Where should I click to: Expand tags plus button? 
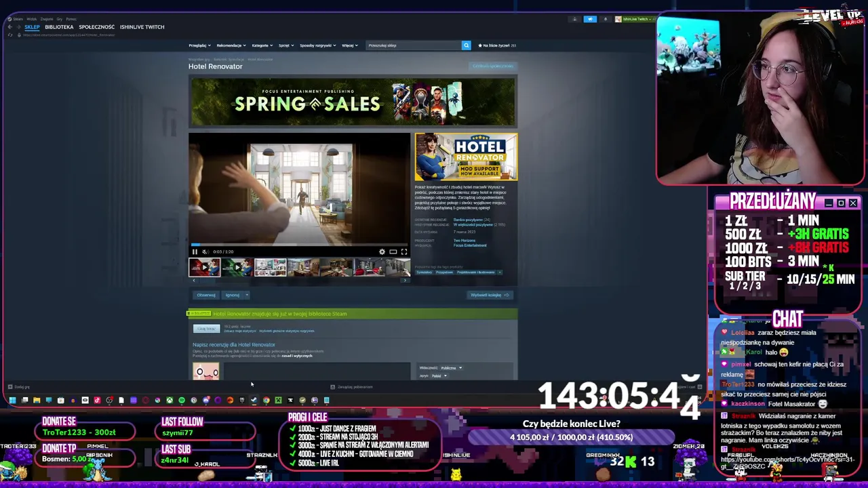pos(500,272)
